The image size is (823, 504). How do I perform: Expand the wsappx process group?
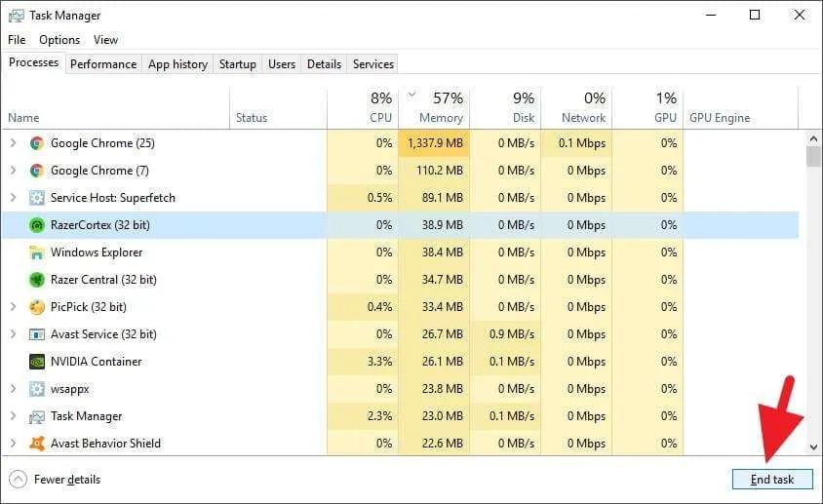14,389
